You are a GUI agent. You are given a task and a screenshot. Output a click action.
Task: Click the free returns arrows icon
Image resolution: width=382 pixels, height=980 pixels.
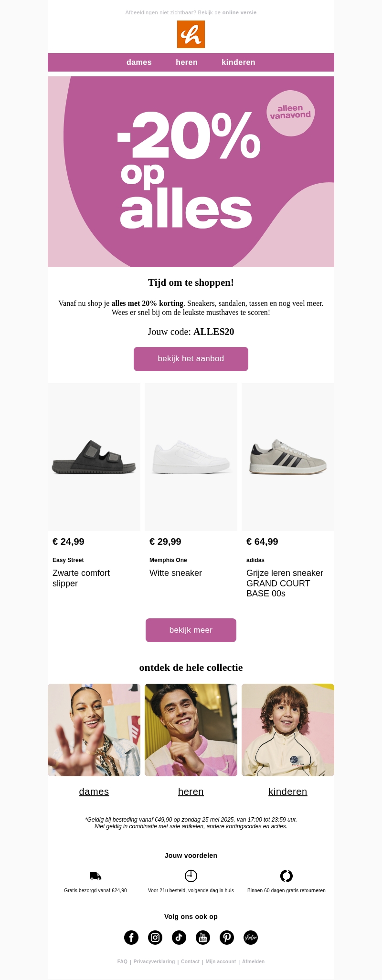click(x=286, y=876)
